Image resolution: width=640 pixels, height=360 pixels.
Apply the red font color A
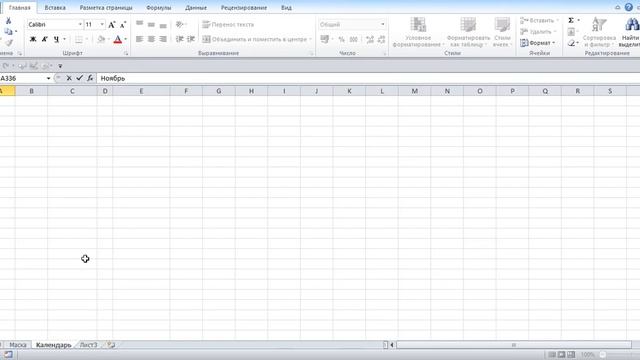pos(118,39)
